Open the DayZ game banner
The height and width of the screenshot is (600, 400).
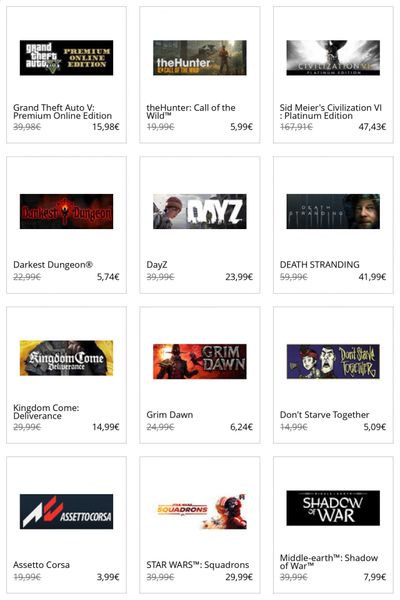[x=199, y=211]
